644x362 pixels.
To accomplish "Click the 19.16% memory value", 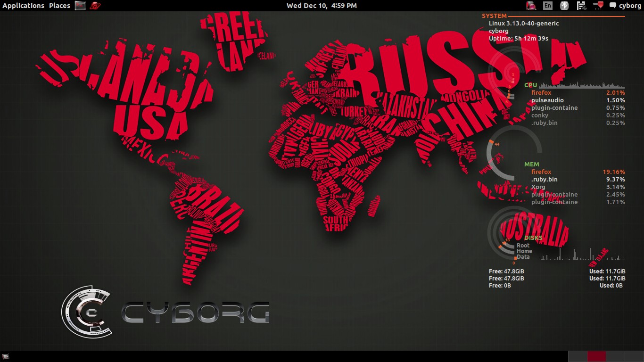I will pos(614,172).
